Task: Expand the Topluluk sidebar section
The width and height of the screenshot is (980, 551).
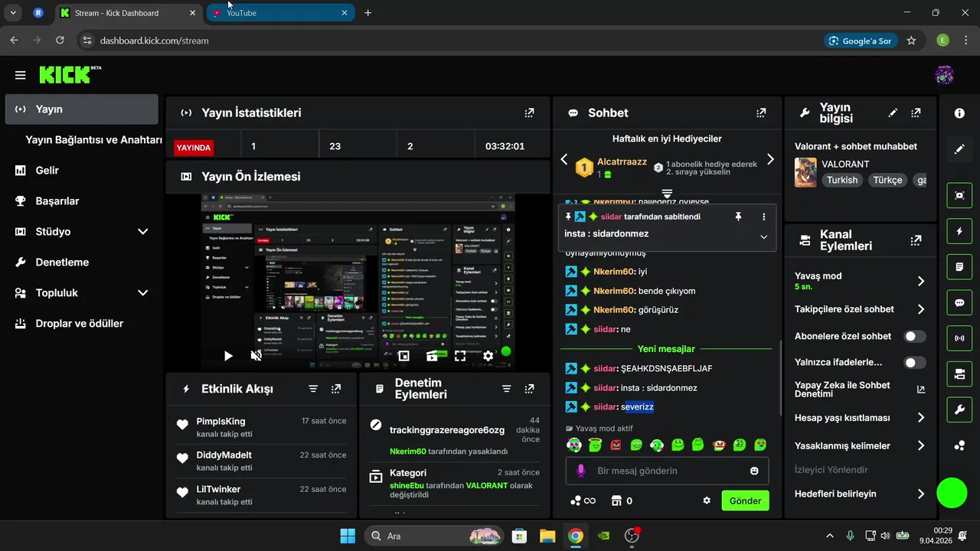Action: point(142,292)
